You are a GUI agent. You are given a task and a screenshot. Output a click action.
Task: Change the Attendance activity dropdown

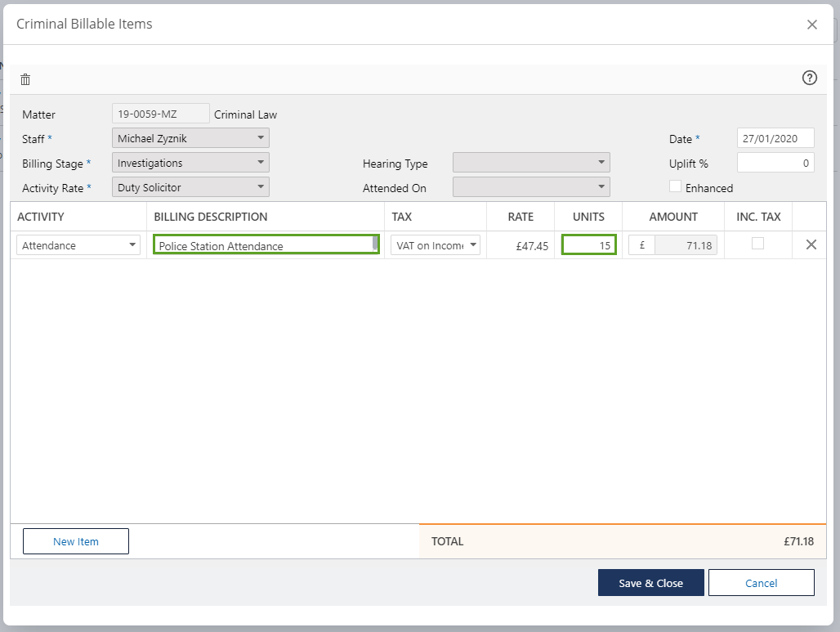click(78, 245)
